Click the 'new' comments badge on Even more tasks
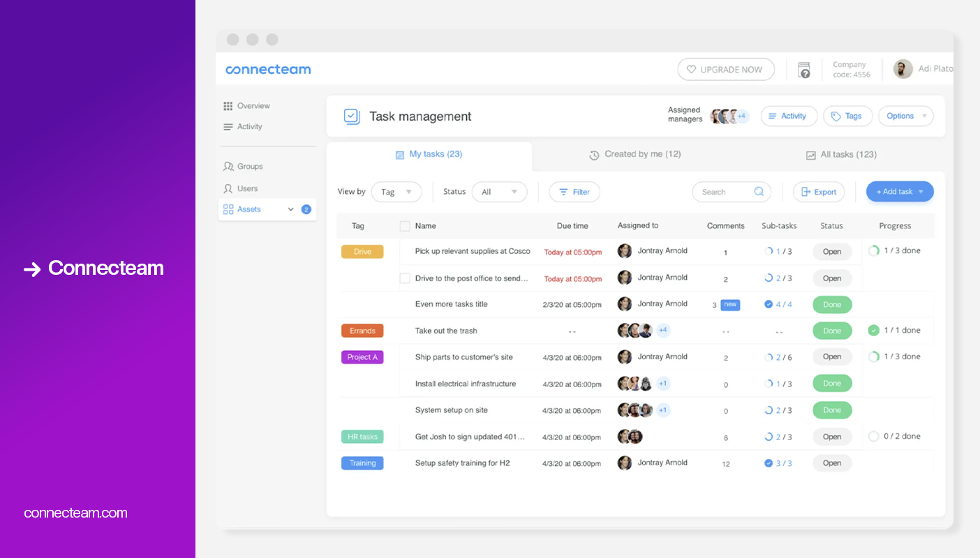 tap(730, 304)
